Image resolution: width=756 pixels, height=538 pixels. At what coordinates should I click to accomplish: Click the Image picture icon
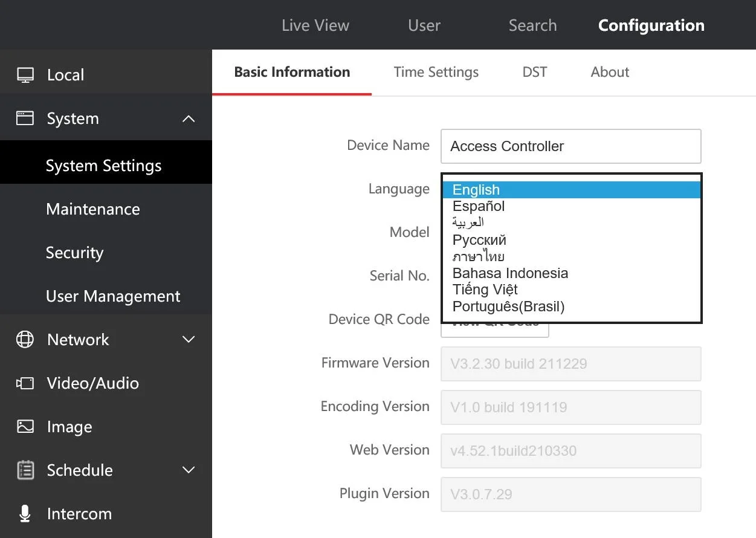[25, 426]
